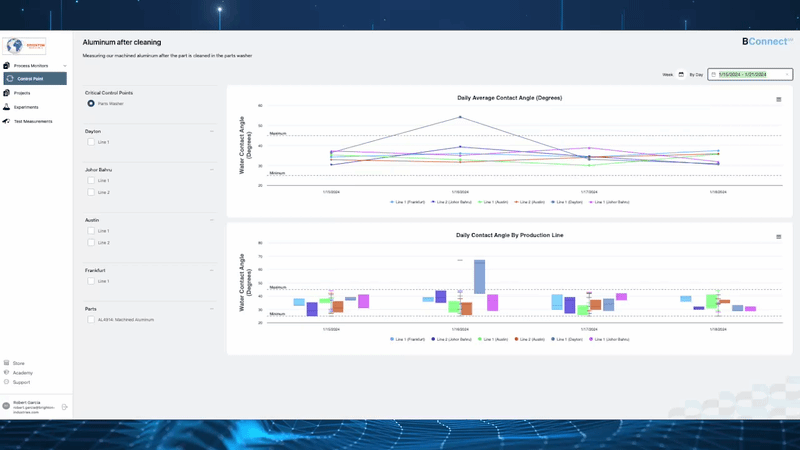
Task: Toggle Line 2 (Austin) in bottom chart legend
Action: [530, 339]
